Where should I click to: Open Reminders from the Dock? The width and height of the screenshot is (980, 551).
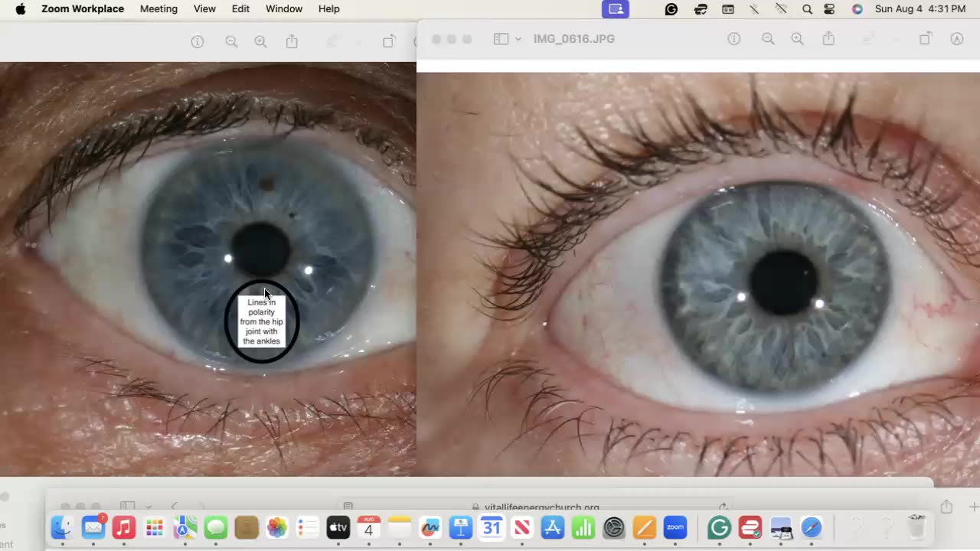[307, 527]
